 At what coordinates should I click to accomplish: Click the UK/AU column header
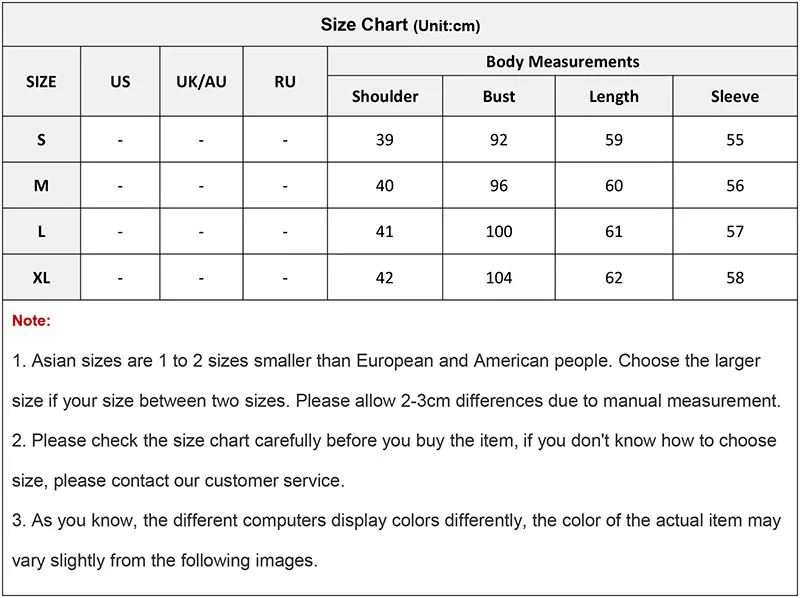tap(202, 82)
